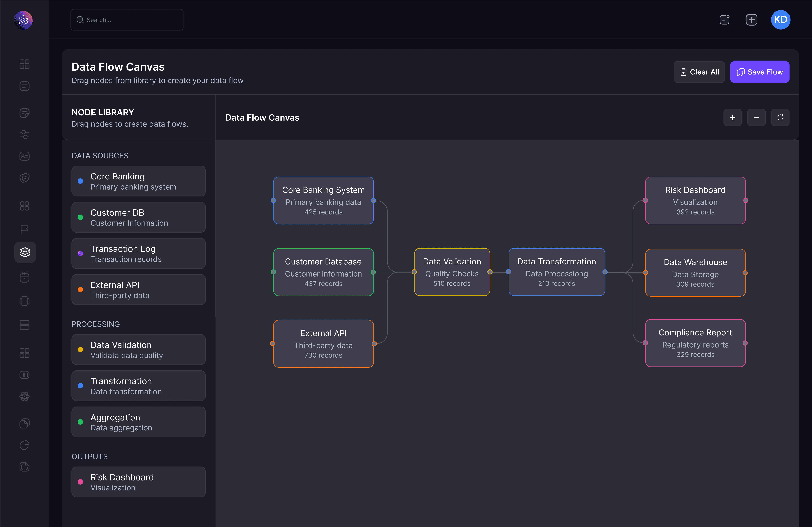Open the calendar icon in sidebar
This screenshot has height=527, width=812.
[x=25, y=277]
